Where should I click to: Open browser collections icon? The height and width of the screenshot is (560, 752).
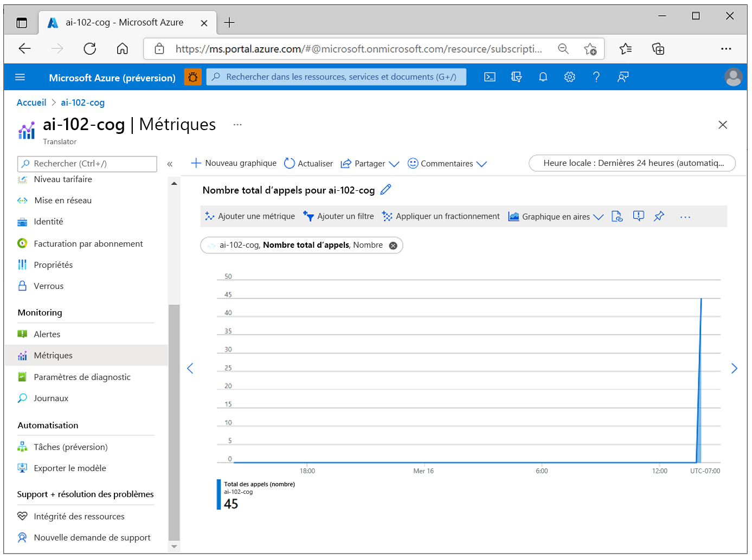(x=658, y=49)
